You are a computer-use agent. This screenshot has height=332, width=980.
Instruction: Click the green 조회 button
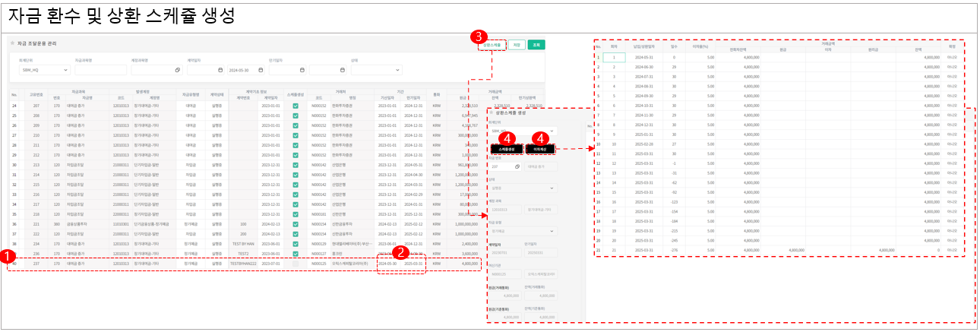point(536,45)
